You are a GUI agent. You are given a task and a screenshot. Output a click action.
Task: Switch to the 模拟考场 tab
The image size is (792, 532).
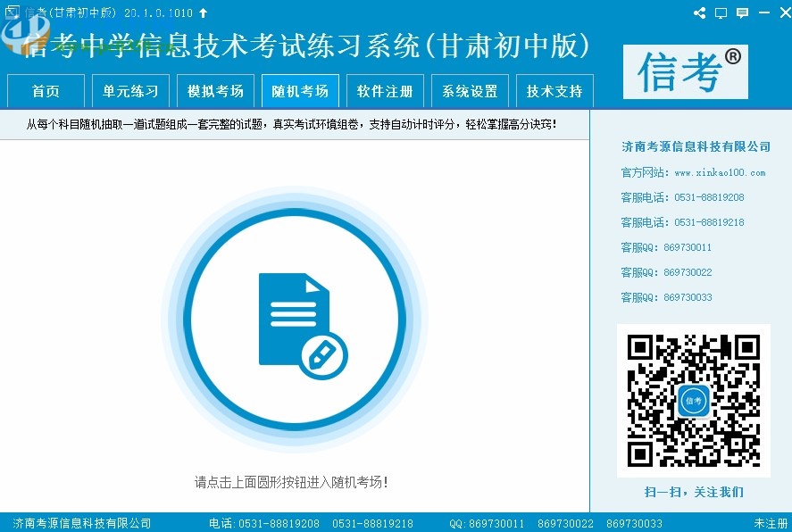pyautogui.click(x=215, y=90)
